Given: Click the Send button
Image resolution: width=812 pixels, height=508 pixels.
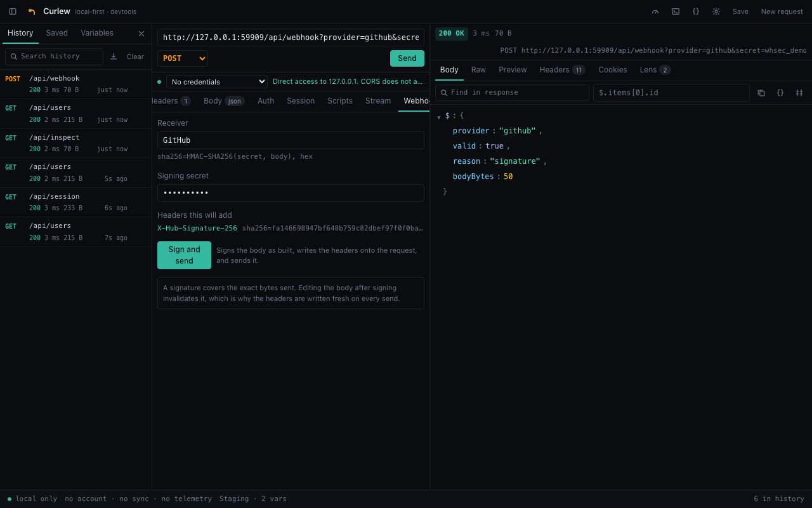Looking at the screenshot, I should tap(407, 58).
